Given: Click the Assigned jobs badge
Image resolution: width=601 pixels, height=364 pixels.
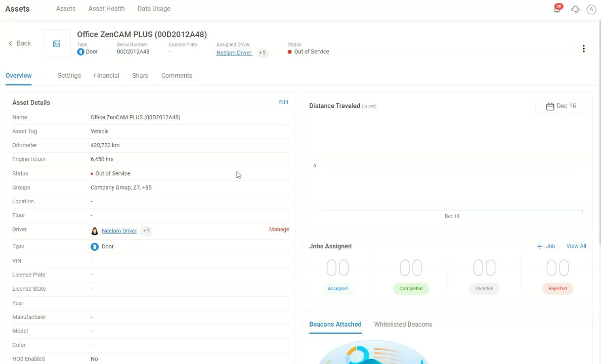Looking at the screenshot, I should click(x=337, y=289).
